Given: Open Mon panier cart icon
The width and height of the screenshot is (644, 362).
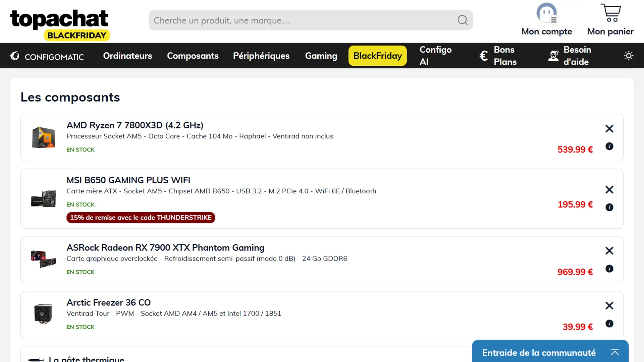Looking at the screenshot, I should 611,13.
